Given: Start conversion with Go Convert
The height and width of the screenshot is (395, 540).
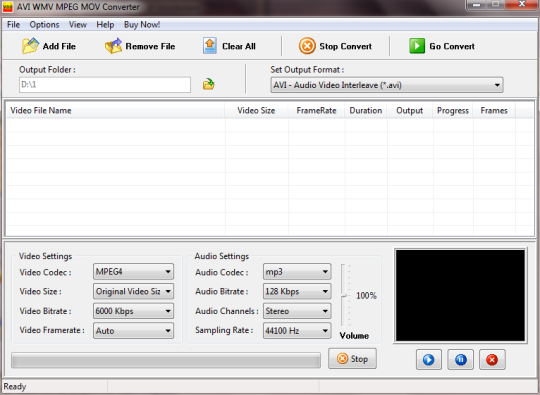Looking at the screenshot, I should coord(442,46).
